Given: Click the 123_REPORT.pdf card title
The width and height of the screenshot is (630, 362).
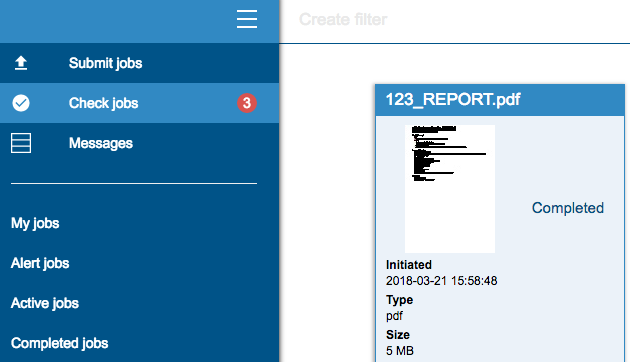Looking at the screenshot, I should (453, 99).
